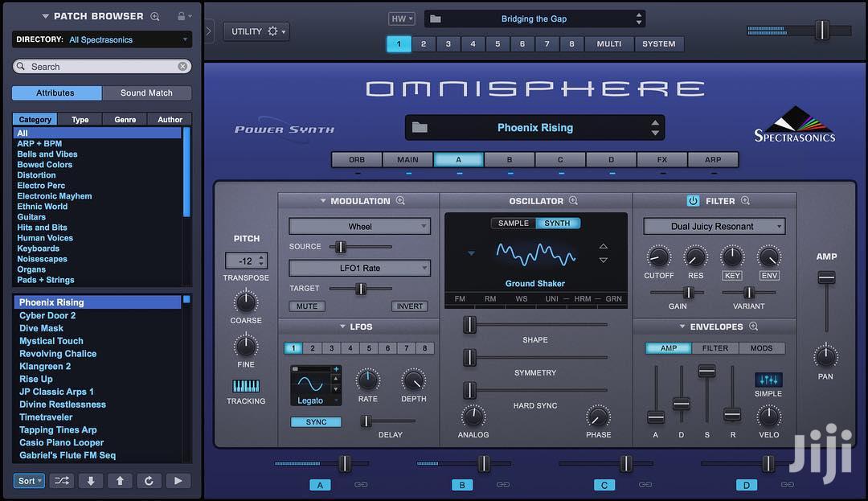Screen dimensions: 868x501
Task: Click the link icon next to layer A
Action: (361, 484)
